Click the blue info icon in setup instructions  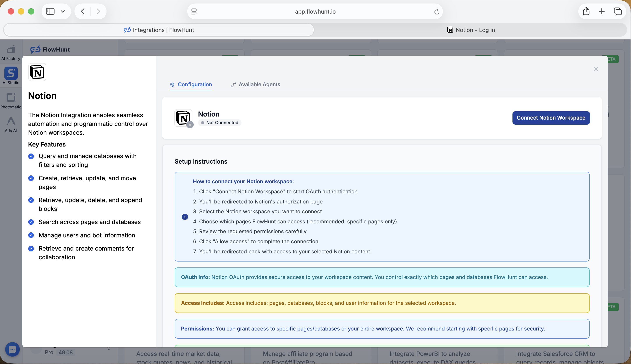185,217
